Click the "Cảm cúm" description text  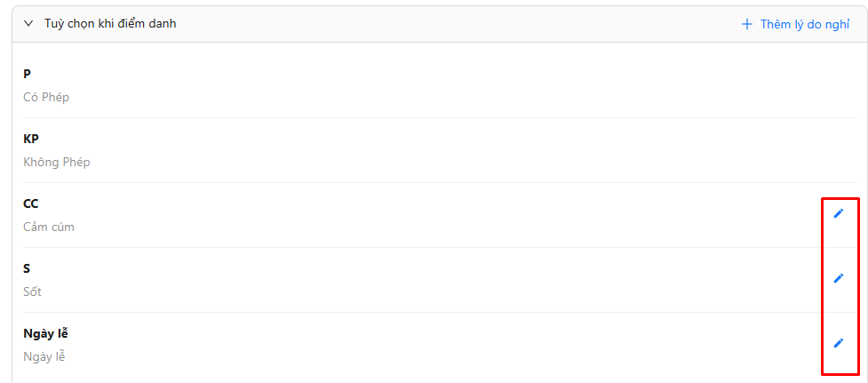[x=49, y=227]
